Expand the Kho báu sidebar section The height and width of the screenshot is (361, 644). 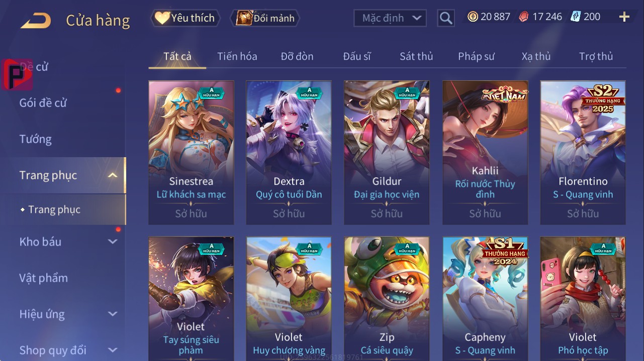coord(113,242)
